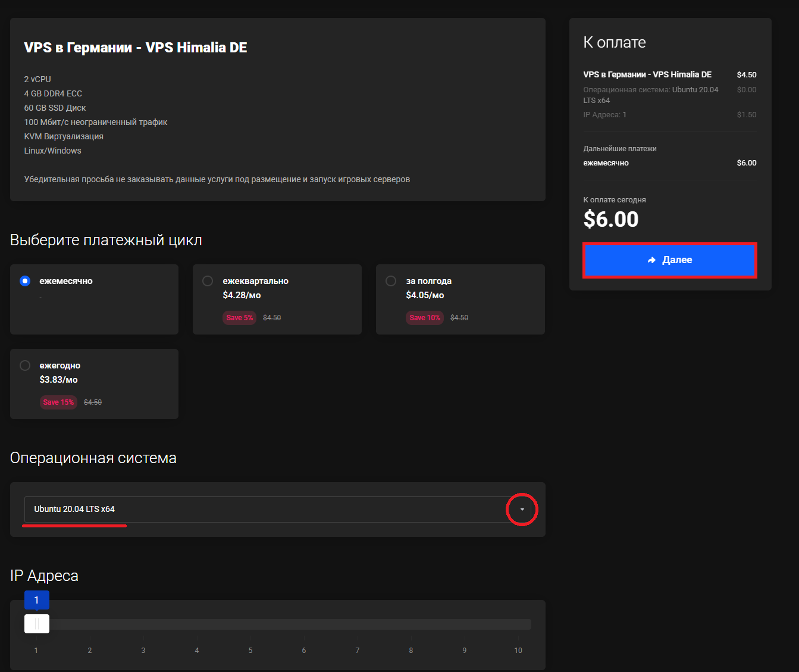
Task: Click the Save 10% badge
Action: (x=425, y=318)
